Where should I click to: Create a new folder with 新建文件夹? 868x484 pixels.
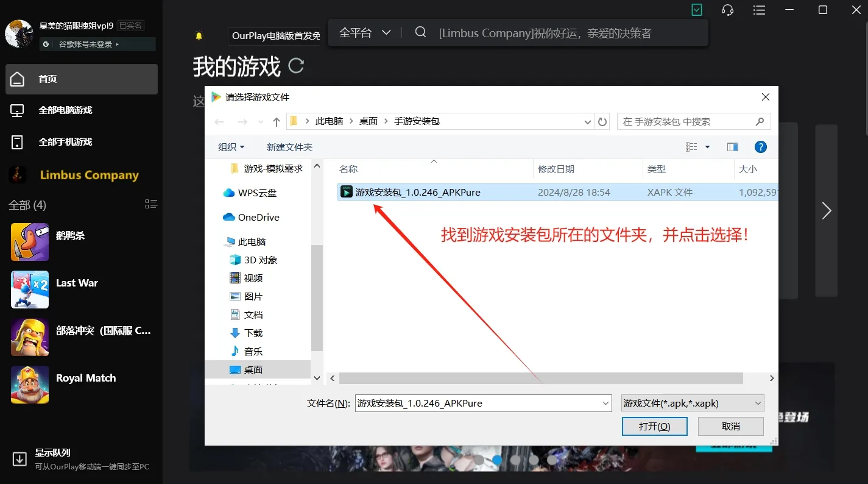(x=289, y=147)
